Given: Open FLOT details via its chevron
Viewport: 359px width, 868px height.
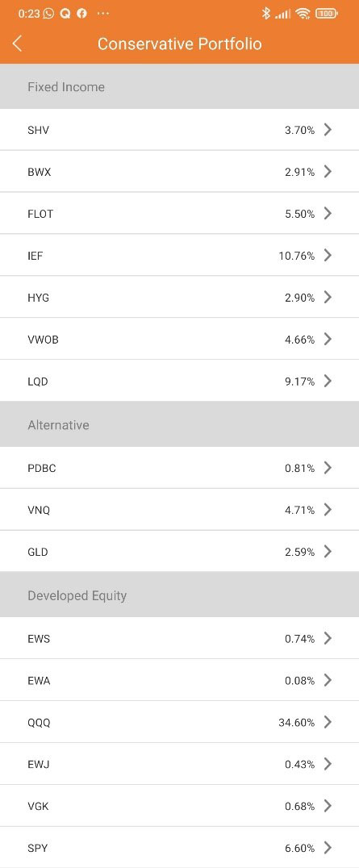Looking at the screenshot, I should [x=328, y=213].
